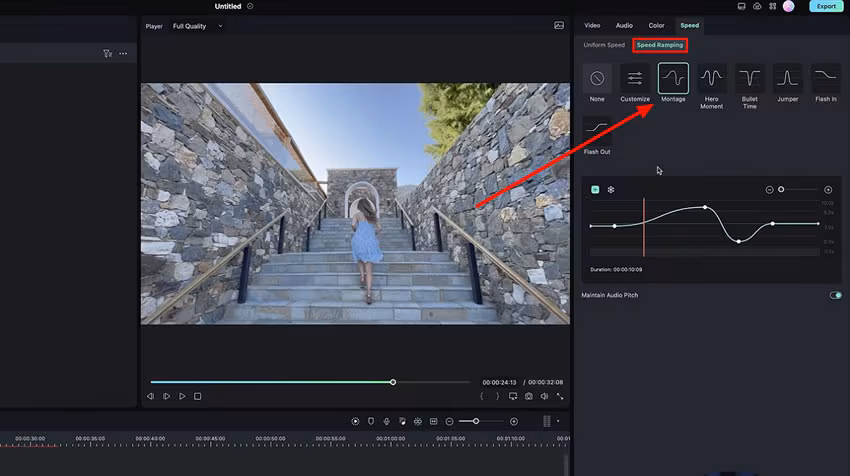Step forward one frame in player
This screenshot has width=850, height=476.
[166, 396]
